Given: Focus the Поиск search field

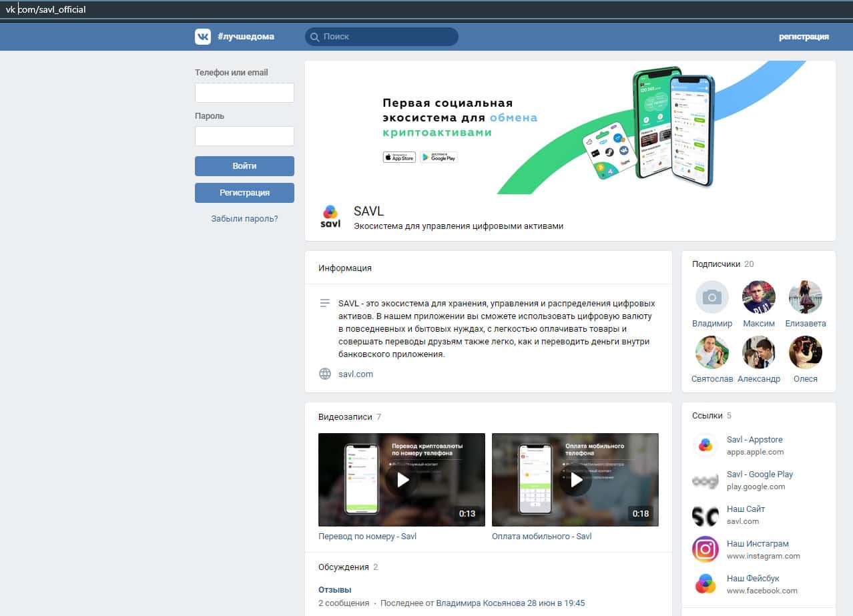Looking at the screenshot, I should 382,37.
